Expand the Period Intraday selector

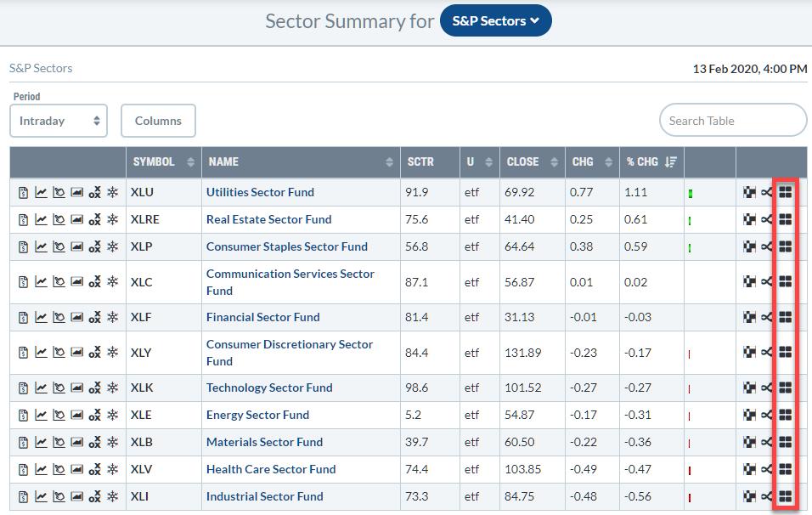coord(59,121)
